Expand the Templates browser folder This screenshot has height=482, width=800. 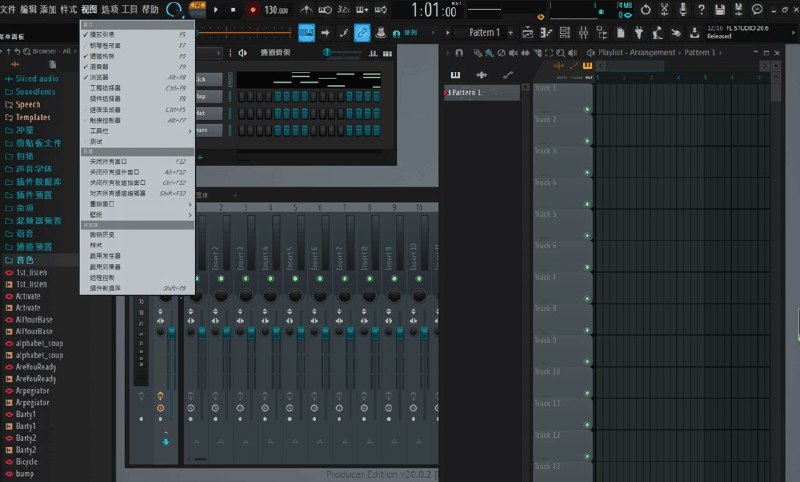(x=28, y=117)
